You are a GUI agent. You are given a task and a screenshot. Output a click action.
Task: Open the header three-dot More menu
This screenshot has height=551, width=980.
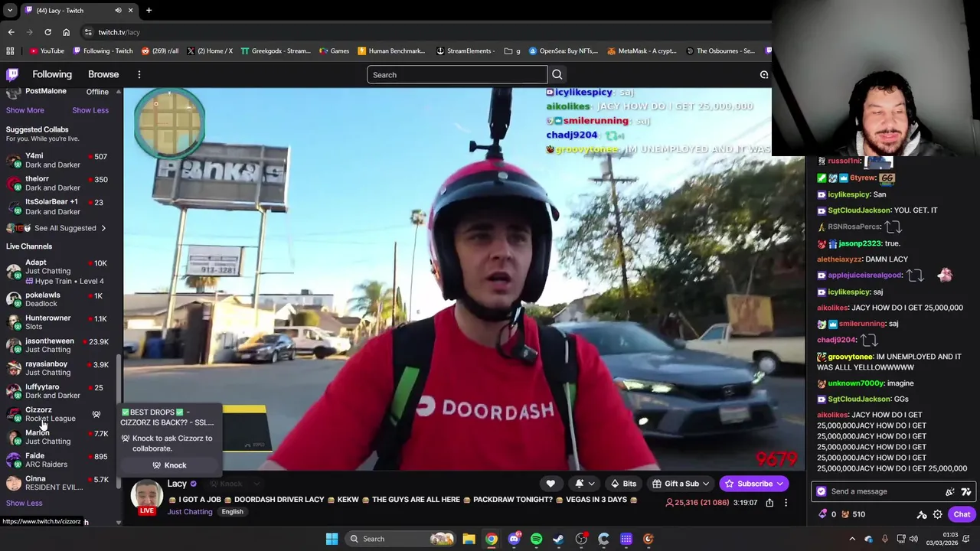pyautogui.click(x=139, y=74)
